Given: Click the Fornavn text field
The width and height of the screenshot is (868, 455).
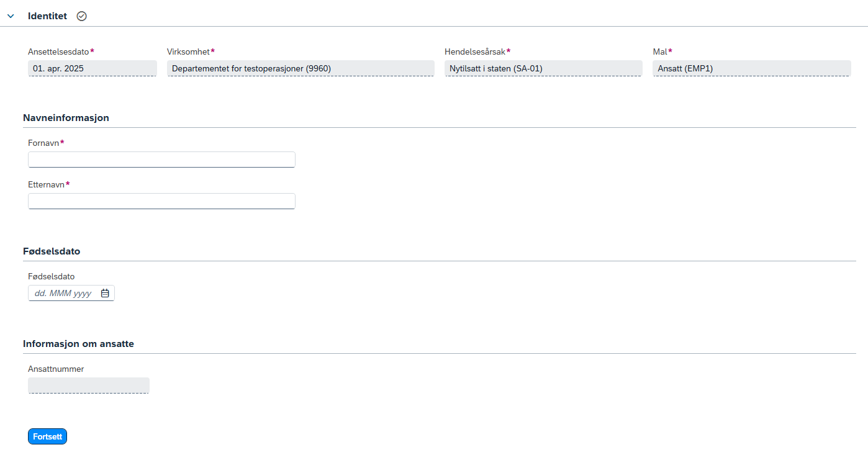Looking at the screenshot, I should [x=161, y=160].
